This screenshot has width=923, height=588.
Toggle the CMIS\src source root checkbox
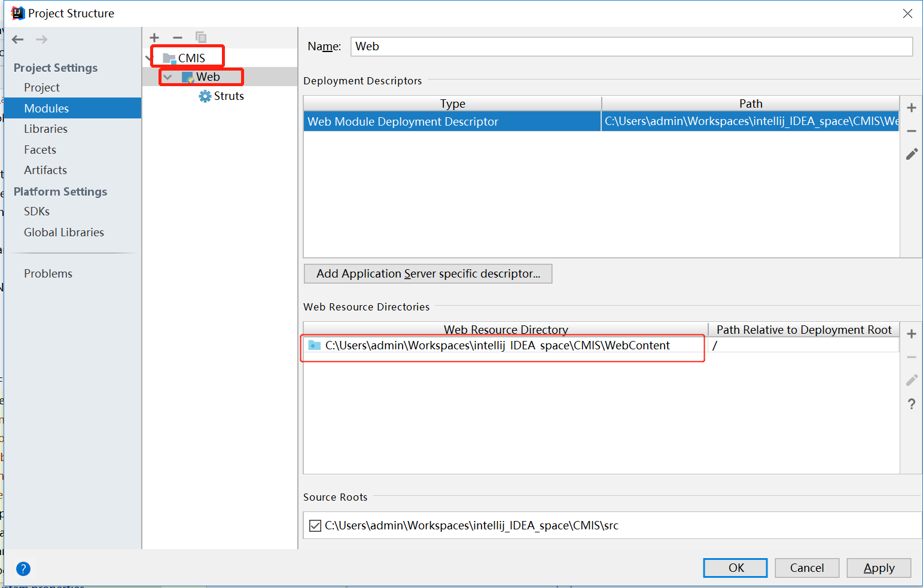[x=315, y=526]
